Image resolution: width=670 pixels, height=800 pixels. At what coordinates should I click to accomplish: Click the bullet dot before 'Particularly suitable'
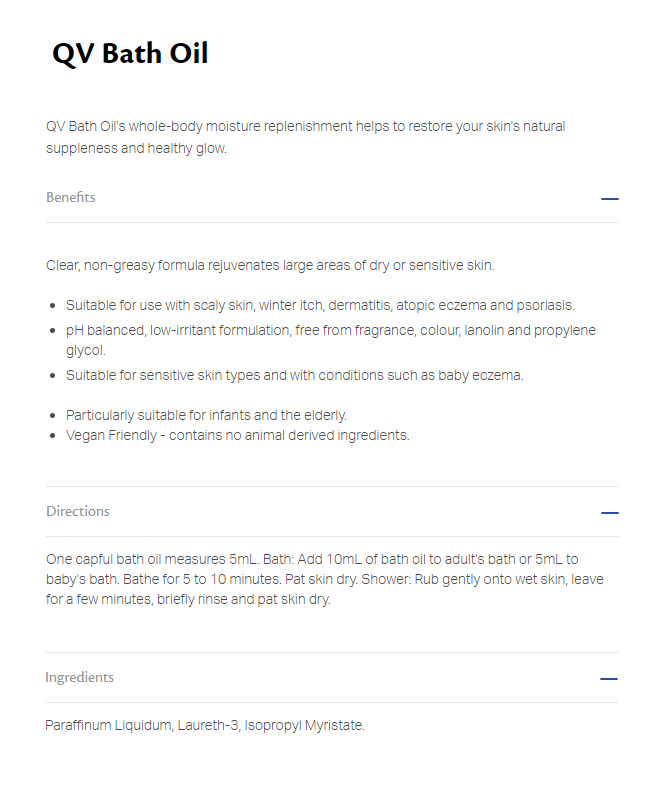[x=53, y=416]
